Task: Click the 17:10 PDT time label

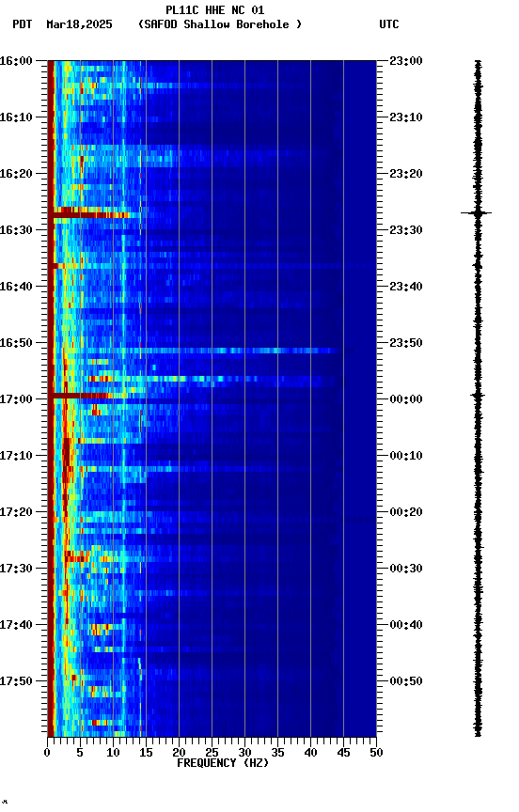Action: [x=16, y=456]
